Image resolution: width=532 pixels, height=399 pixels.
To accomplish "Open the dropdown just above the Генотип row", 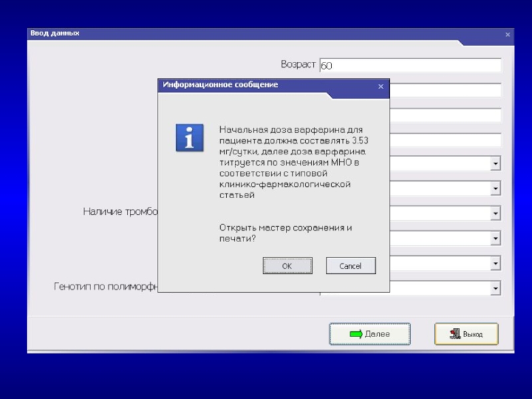I will pos(495,263).
